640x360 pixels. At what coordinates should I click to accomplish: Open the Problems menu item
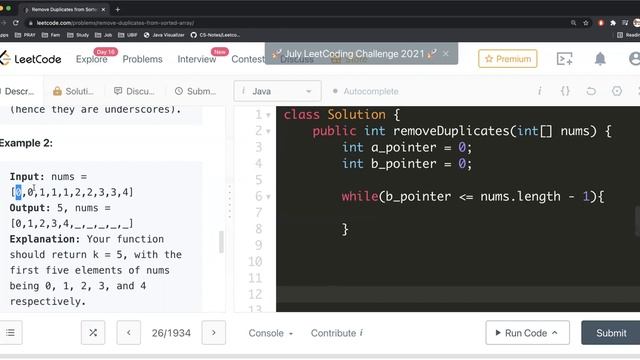[x=142, y=59]
